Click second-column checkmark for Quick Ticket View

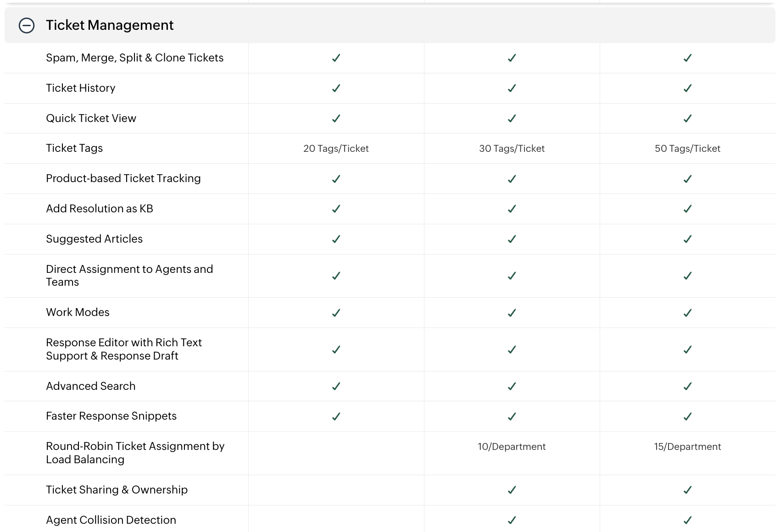point(512,118)
